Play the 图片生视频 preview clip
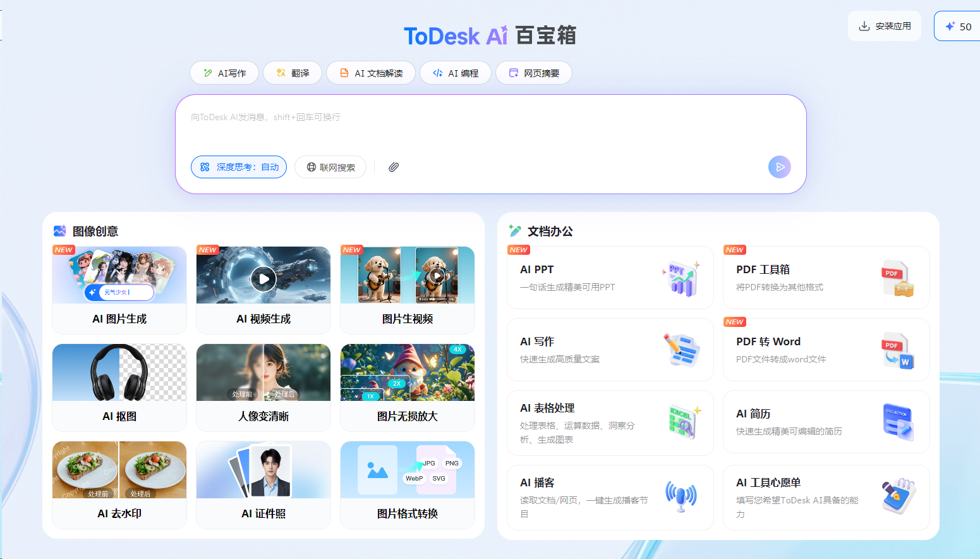980x559 pixels. (436, 276)
